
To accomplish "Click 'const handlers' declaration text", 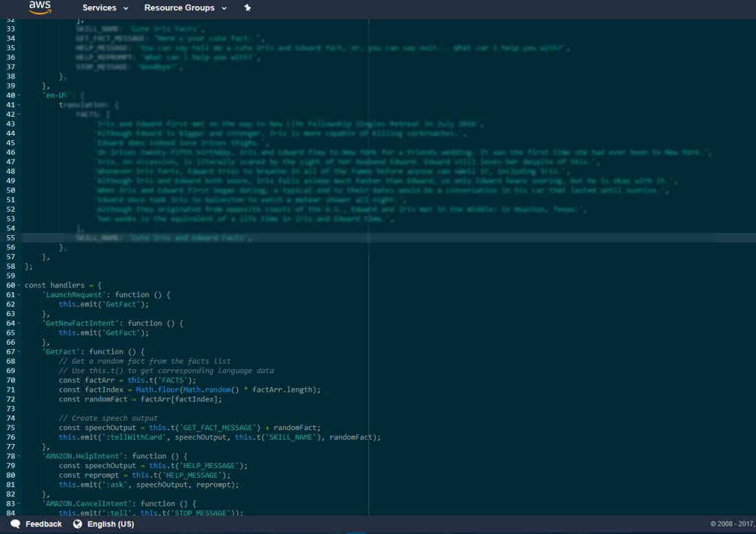I will coord(54,285).
